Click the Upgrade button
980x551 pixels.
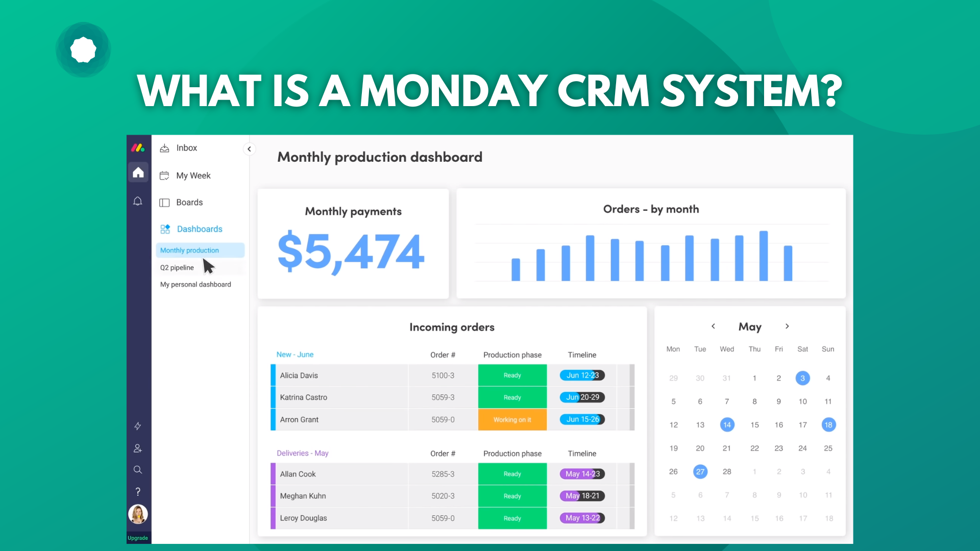tap(138, 538)
